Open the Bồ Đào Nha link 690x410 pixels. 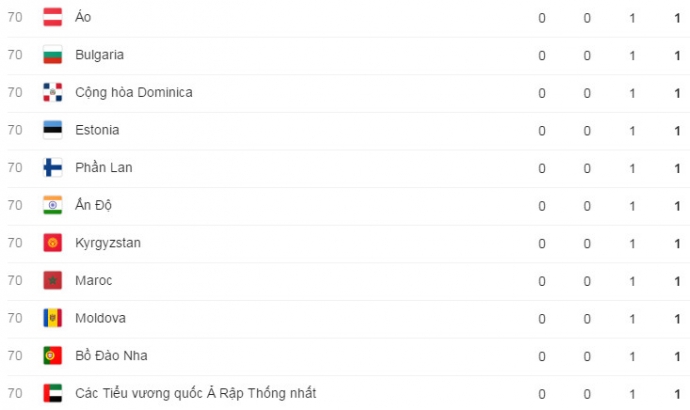(111, 355)
